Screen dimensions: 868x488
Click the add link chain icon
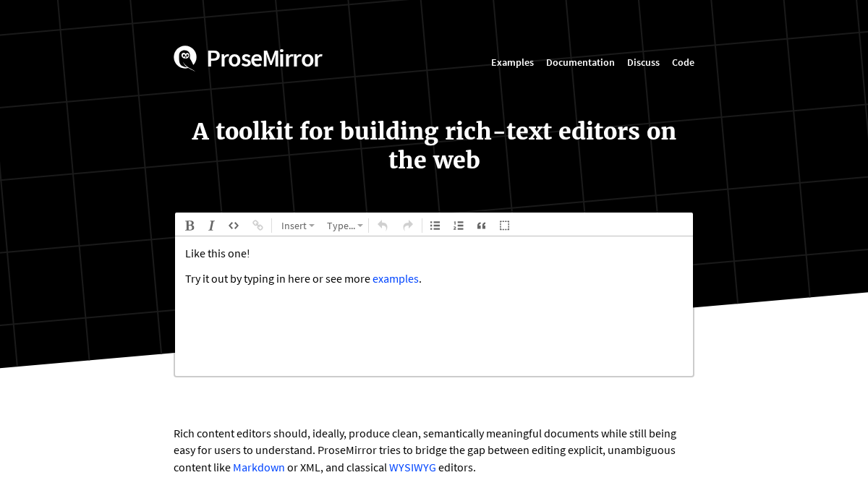[x=258, y=226]
